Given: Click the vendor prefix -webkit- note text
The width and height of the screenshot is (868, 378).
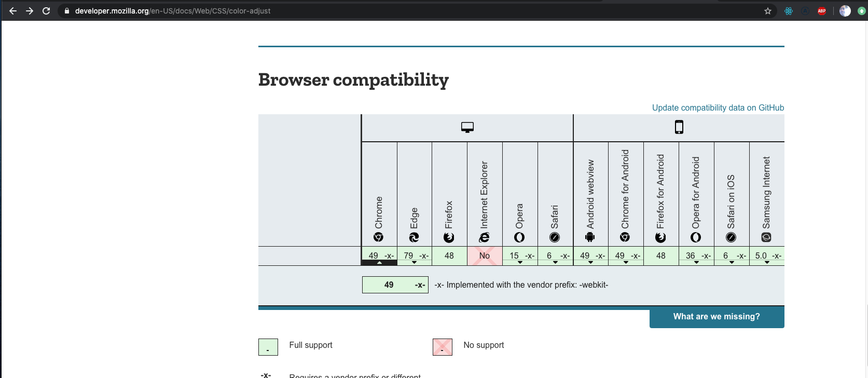Looking at the screenshot, I should [521, 285].
